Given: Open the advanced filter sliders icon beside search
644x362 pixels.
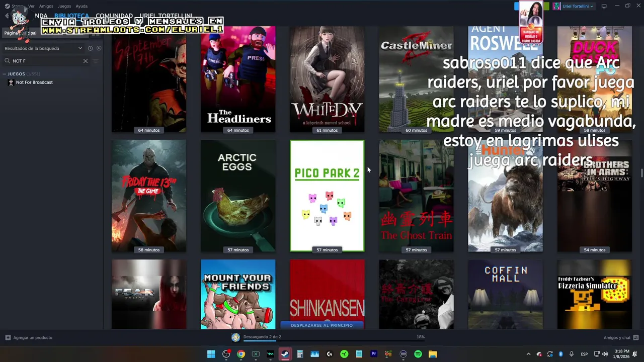Looking at the screenshot, I should coord(96,61).
